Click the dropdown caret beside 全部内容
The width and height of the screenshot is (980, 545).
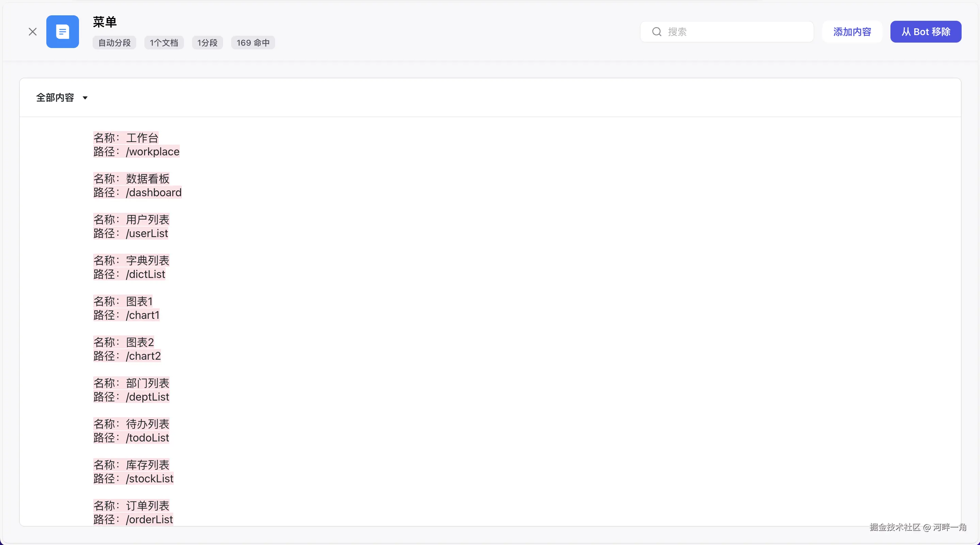pos(85,98)
